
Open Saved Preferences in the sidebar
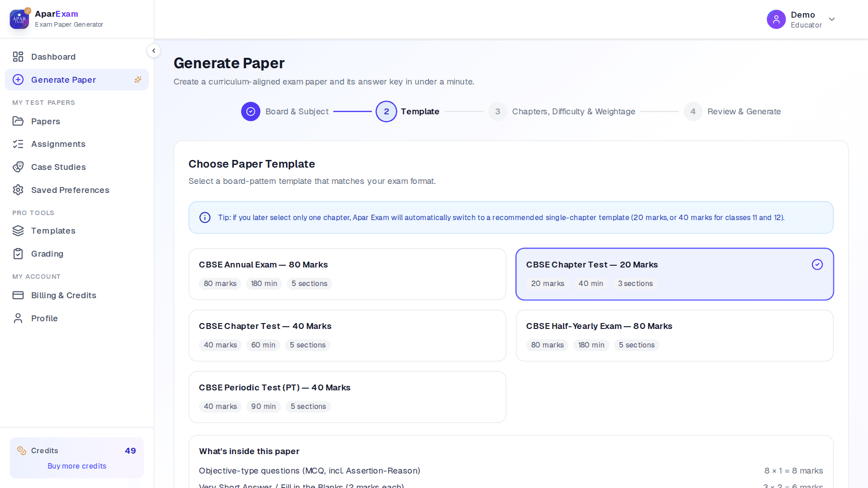pyautogui.click(x=77, y=190)
